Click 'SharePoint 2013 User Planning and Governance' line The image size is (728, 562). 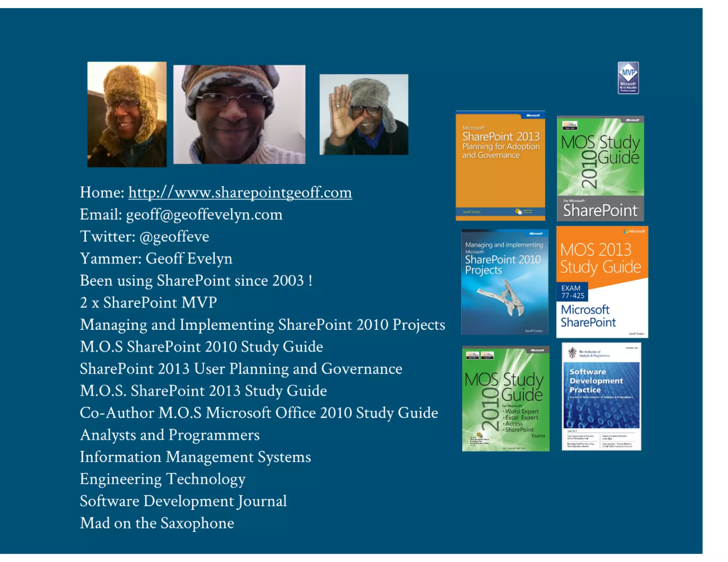click(241, 369)
